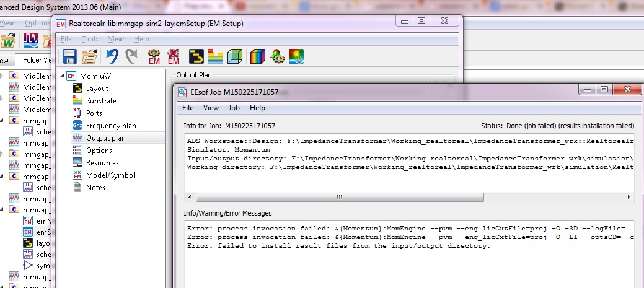The image size is (644, 288).
Task: Open the File menu in EM Setup
Action: [66, 39]
